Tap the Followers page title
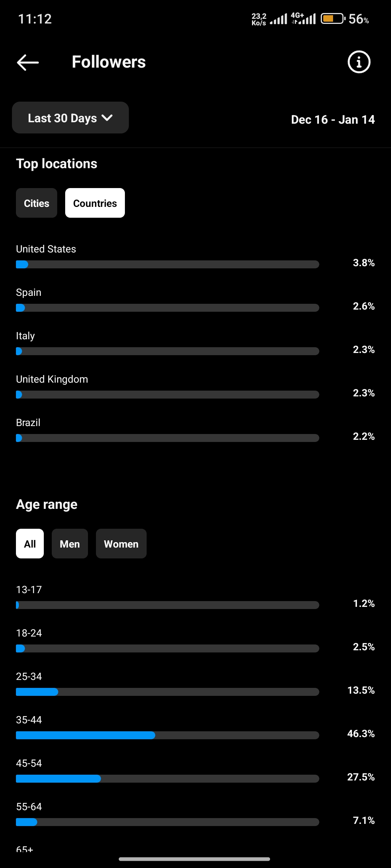 [x=109, y=62]
